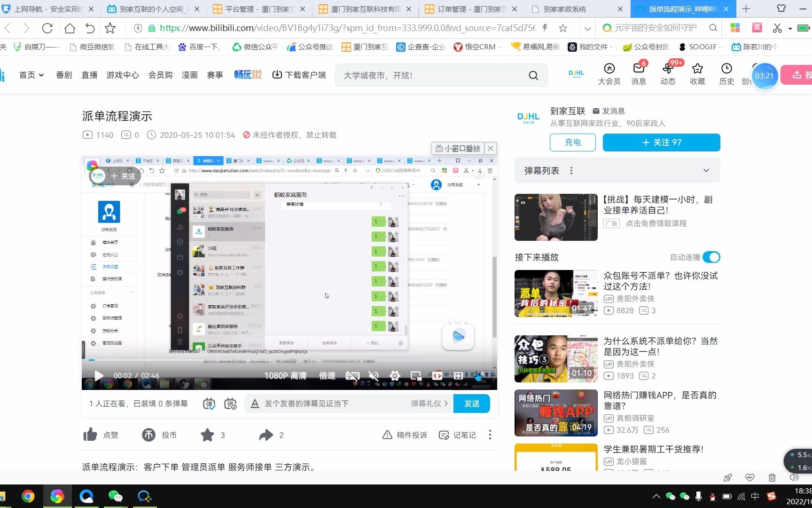Viewport: 812px width, 508px height.
Task: Click 小窗口播放 mini-window button
Action: 458,148
